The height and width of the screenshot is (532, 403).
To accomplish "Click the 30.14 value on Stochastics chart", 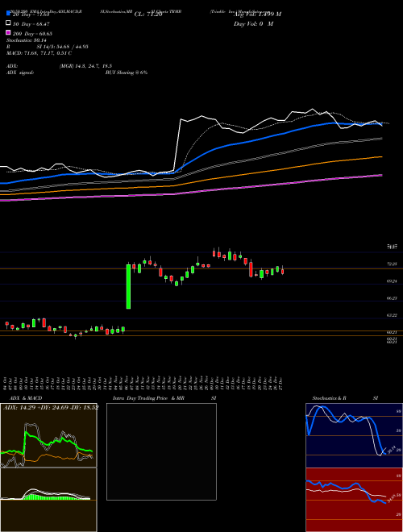I will (390, 449).
